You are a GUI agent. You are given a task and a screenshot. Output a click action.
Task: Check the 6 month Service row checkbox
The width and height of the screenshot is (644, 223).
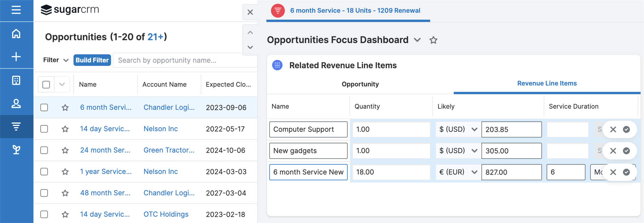point(44,107)
